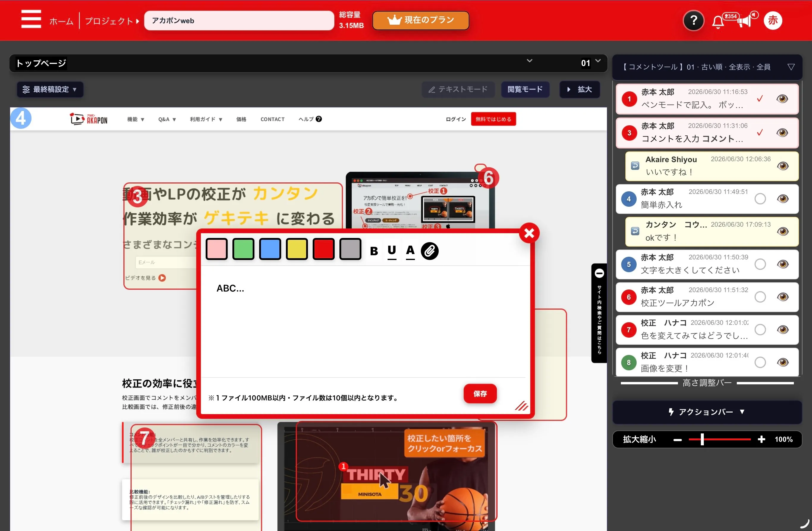Image resolution: width=812 pixels, height=531 pixels.
Task: Click the アカポンweb project name field
Action: (239, 21)
